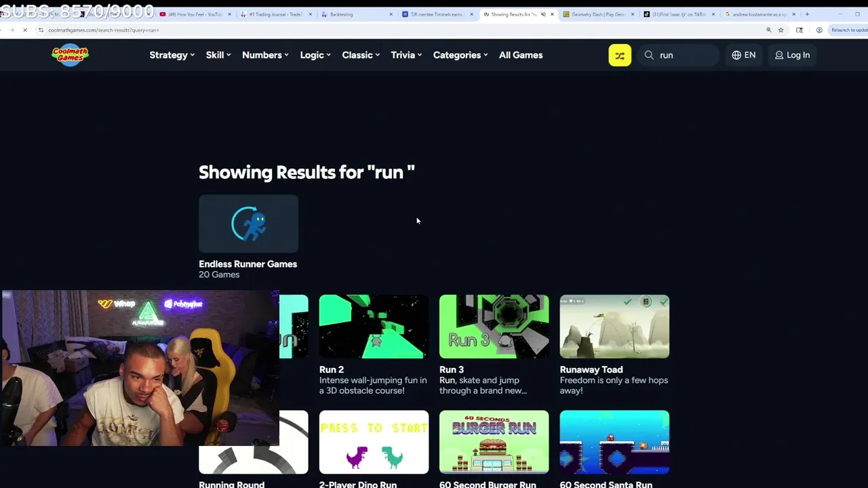The image size is (868, 488).
Task: Select the globe language icon
Action: tap(736, 55)
